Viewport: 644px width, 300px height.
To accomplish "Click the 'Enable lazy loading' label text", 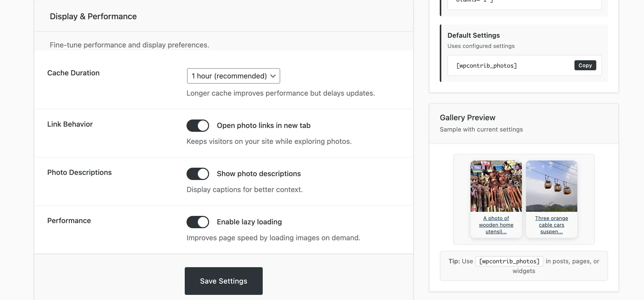I will 249,222.
